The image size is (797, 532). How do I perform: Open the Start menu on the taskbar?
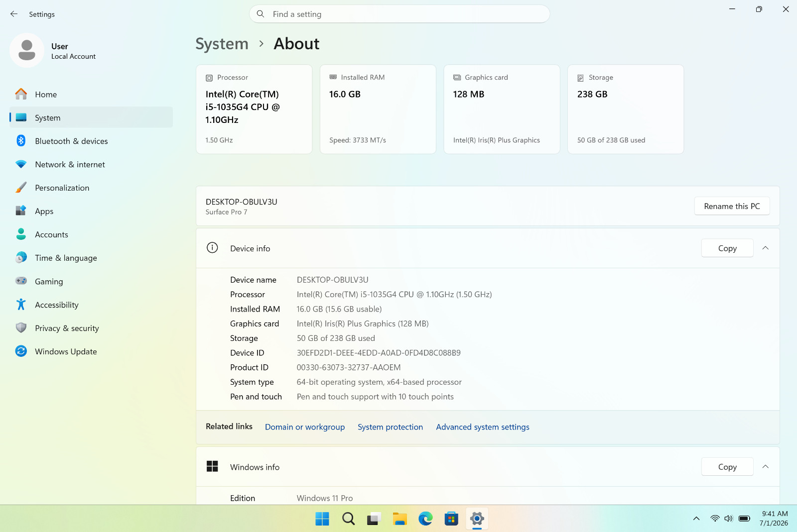322,519
